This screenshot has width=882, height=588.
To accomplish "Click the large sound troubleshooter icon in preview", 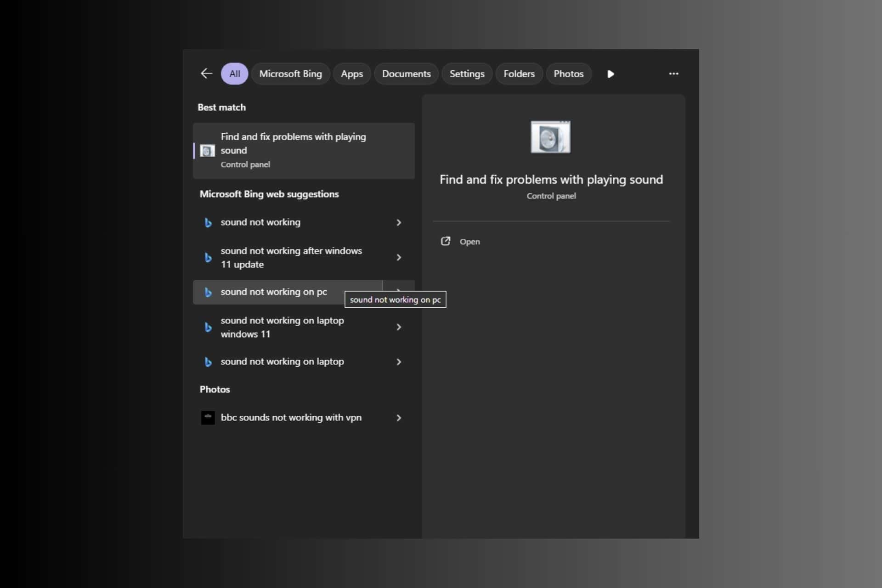I will point(550,137).
